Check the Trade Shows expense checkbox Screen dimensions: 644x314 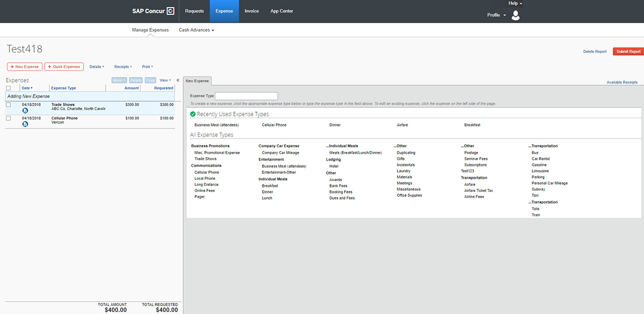pos(8,104)
